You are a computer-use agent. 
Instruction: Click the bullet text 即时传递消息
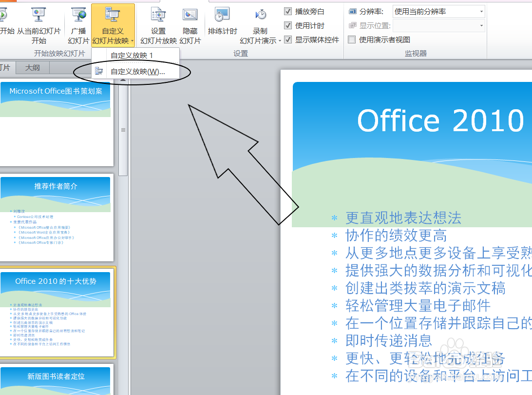pyautogui.click(x=389, y=341)
